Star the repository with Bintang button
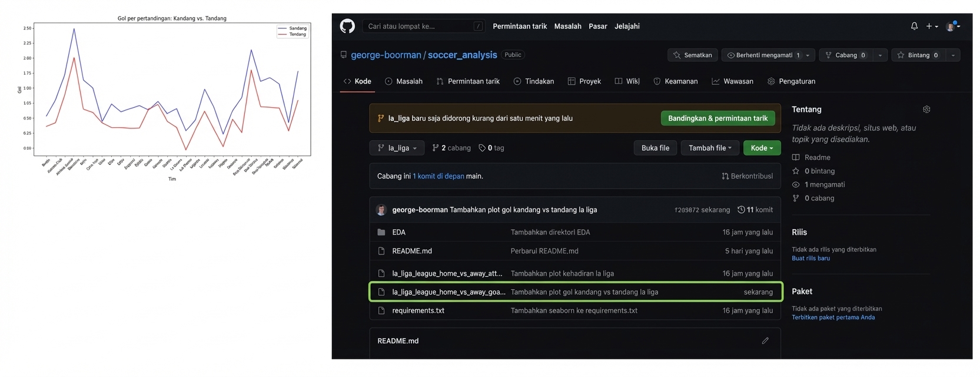This screenshot has width=980, height=377. click(918, 55)
